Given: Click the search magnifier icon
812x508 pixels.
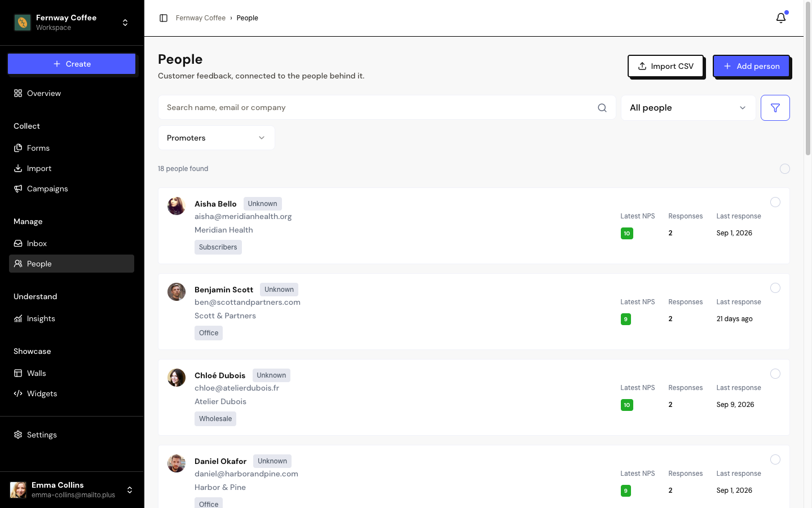Looking at the screenshot, I should point(602,108).
